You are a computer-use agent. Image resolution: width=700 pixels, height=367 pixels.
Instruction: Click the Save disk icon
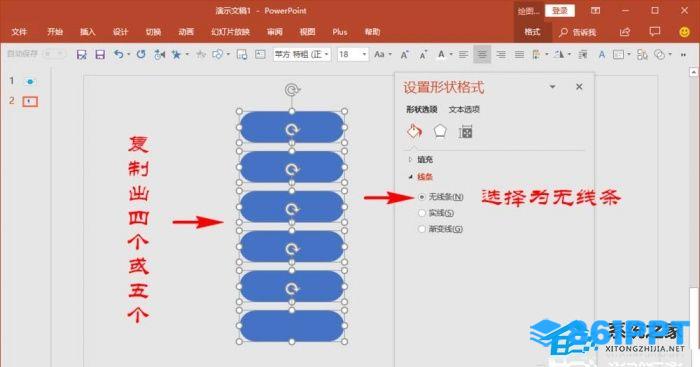coord(100,54)
